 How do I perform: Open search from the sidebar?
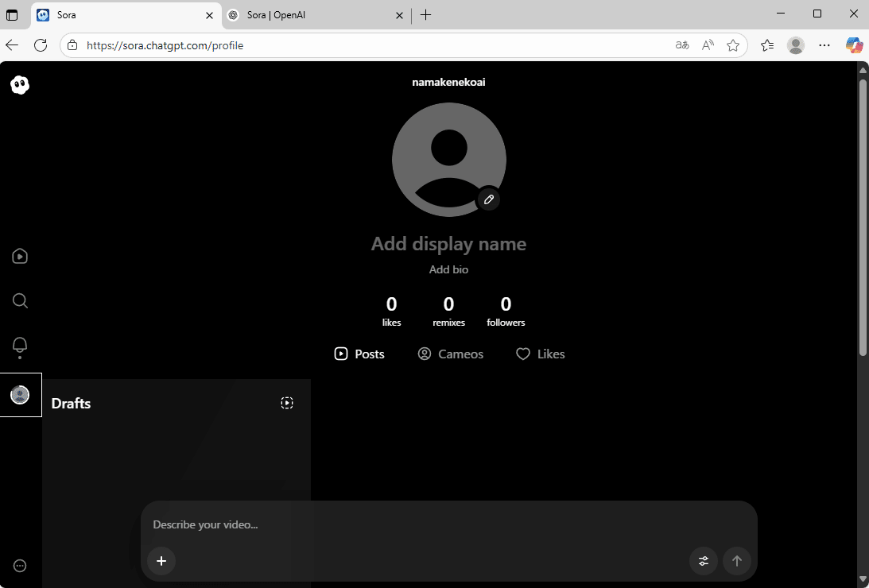(x=19, y=300)
